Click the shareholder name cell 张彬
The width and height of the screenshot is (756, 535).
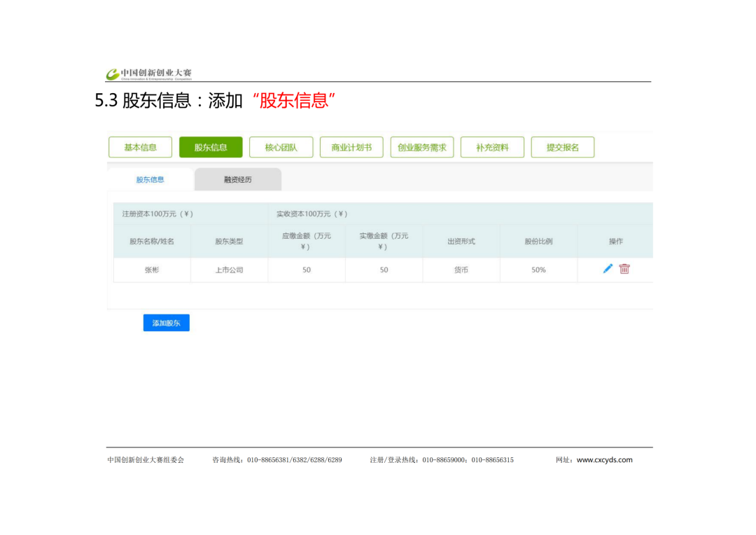(152, 270)
